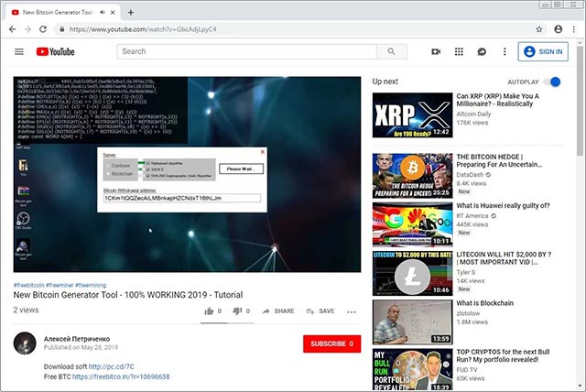
Task: Open the YouTube hamburger guide menu
Action: 19,51
